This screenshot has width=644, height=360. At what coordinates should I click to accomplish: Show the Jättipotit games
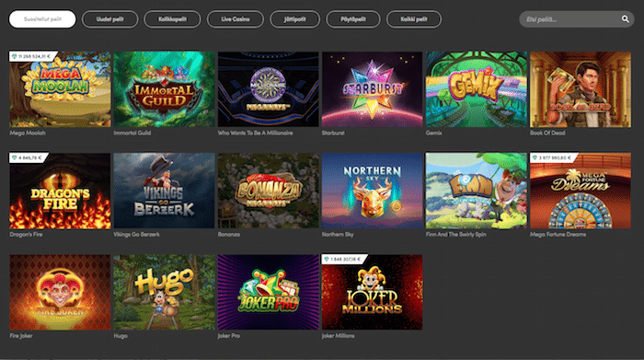point(295,19)
